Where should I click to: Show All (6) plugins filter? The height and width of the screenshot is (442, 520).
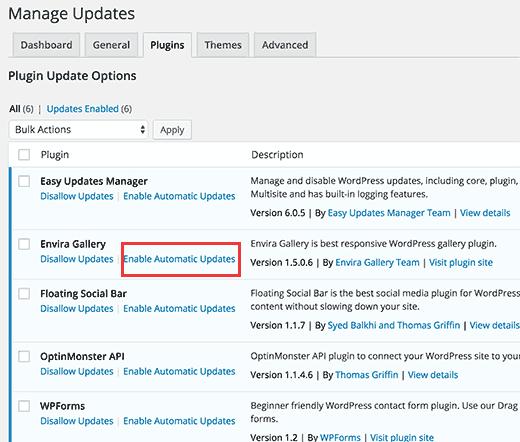click(x=21, y=109)
